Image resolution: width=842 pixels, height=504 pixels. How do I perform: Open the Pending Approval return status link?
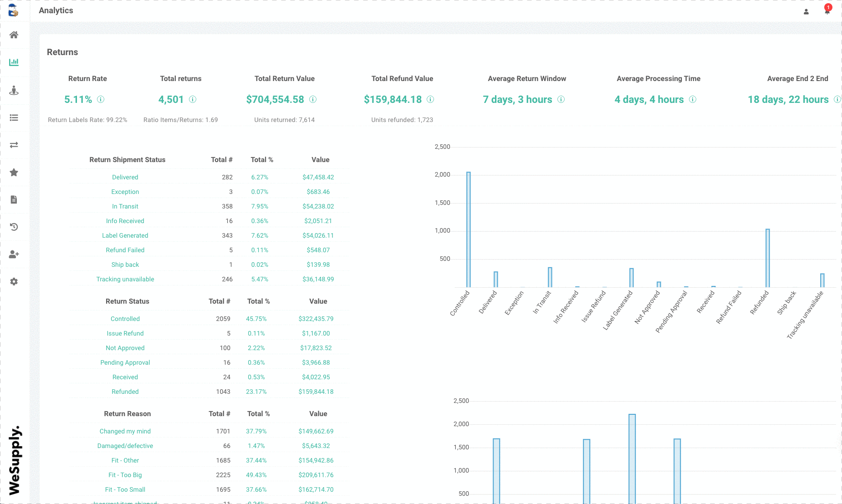click(125, 362)
